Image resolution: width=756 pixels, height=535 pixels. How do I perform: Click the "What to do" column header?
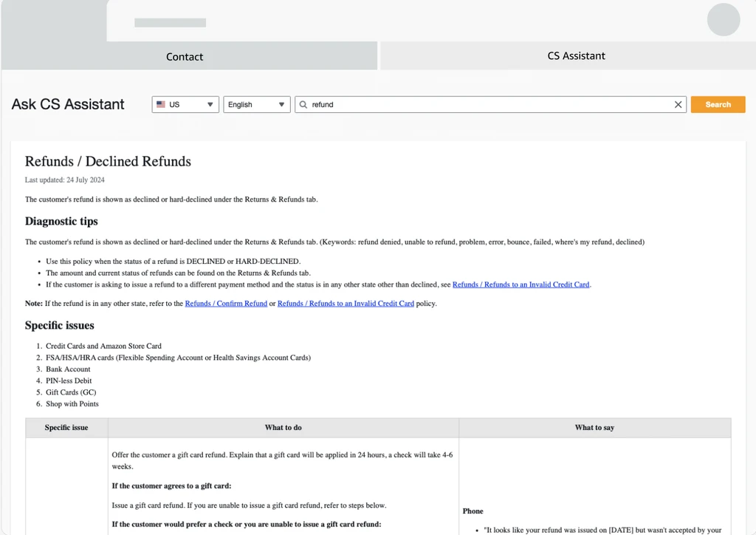click(x=283, y=428)
